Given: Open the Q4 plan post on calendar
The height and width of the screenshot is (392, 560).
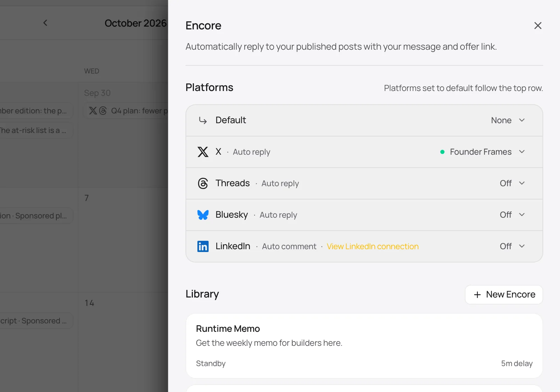Looking at the screenshot, I should coord(126,111).
